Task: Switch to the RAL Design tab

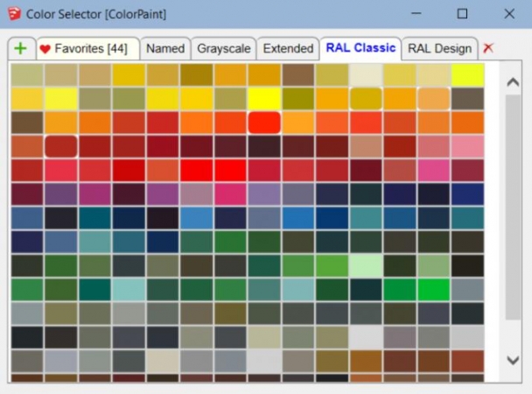Action: point(439,48)
